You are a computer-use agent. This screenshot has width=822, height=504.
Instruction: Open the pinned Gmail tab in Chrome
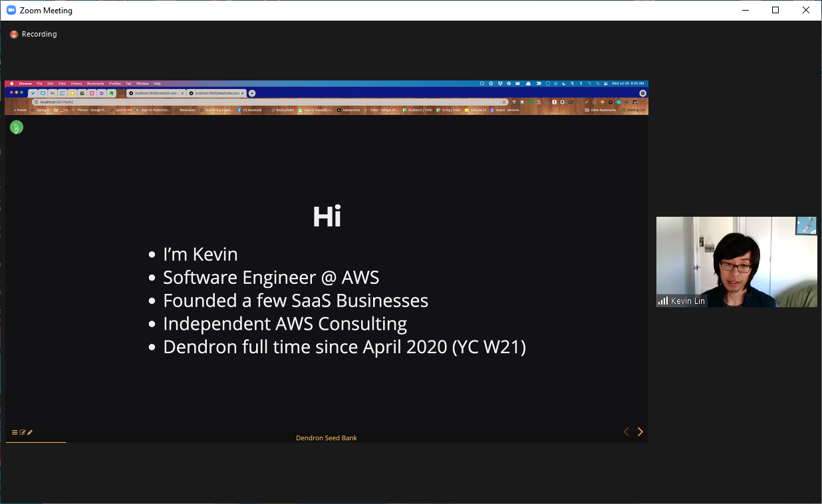click(x=53, y=93)
